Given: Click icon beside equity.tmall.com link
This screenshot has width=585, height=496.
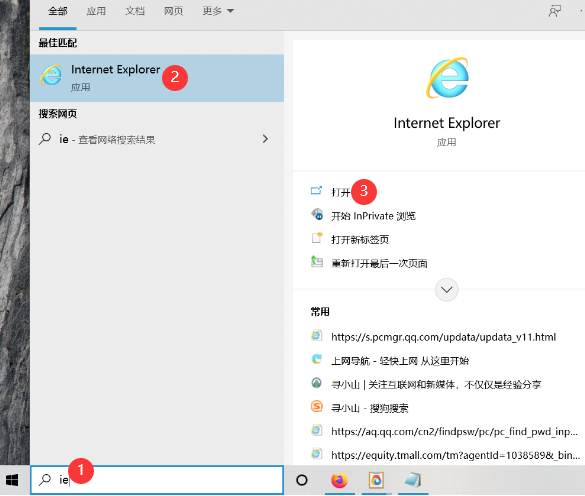Looking at the screenshot, I should 316,453.
